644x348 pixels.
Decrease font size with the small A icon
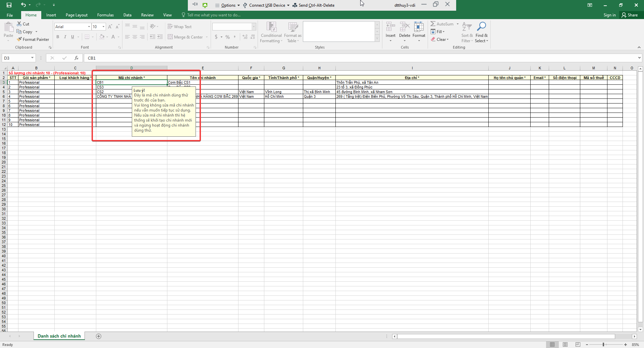pyautogui.click(x=117, y=27)
